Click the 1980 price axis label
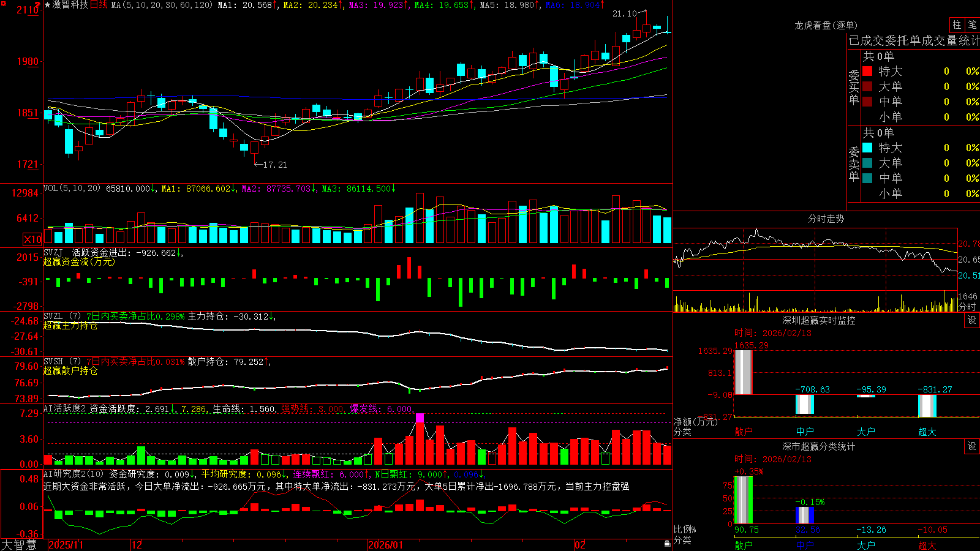Viewport: 980px width, 551px height. (x=27, y=61)
